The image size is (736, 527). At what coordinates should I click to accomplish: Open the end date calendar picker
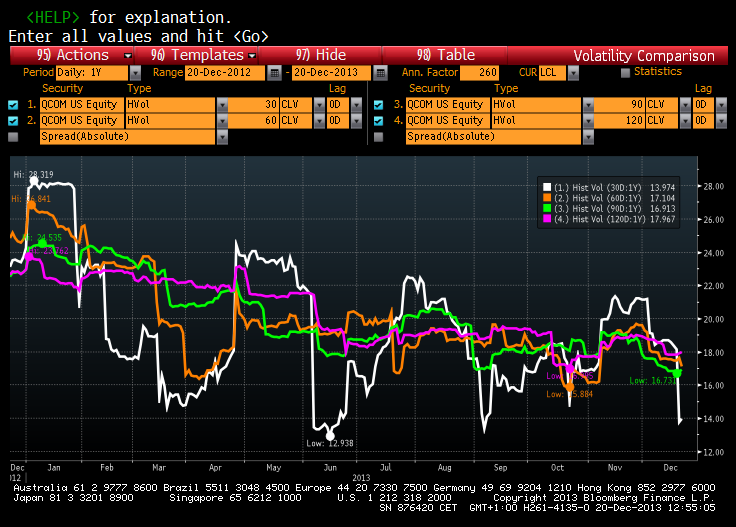(381, 73)
